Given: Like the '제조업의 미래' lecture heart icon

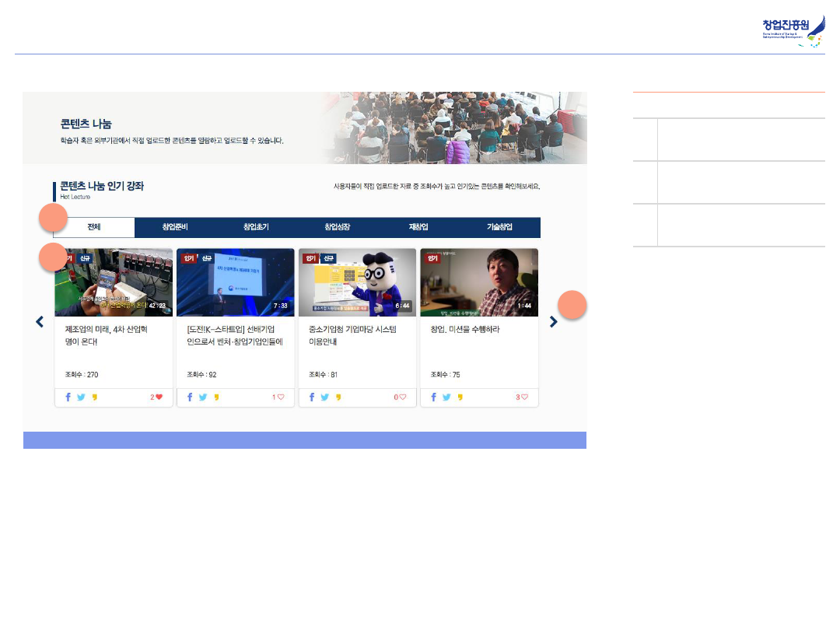Looking at the screenshot, I should pos(159,397).
